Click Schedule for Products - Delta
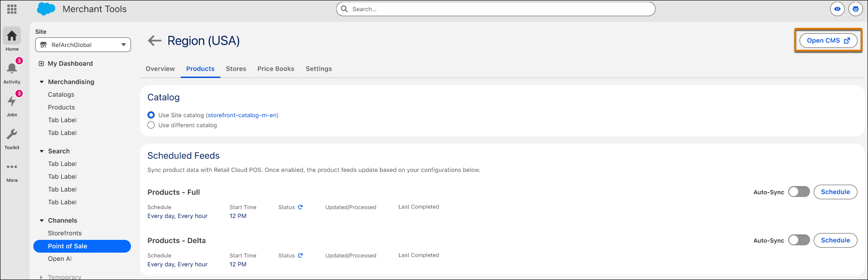868x280 pixels. [x=835, y=240]
